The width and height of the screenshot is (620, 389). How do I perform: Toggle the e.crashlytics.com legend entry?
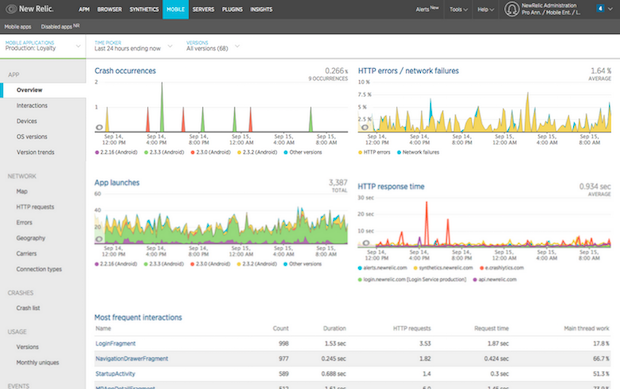tap(502, 268)
